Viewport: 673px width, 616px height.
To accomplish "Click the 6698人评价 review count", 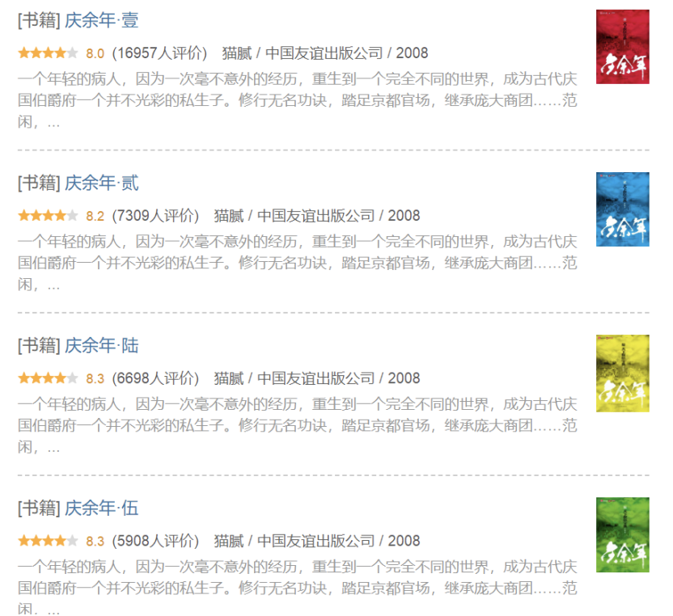I will (x=155, y=378).
